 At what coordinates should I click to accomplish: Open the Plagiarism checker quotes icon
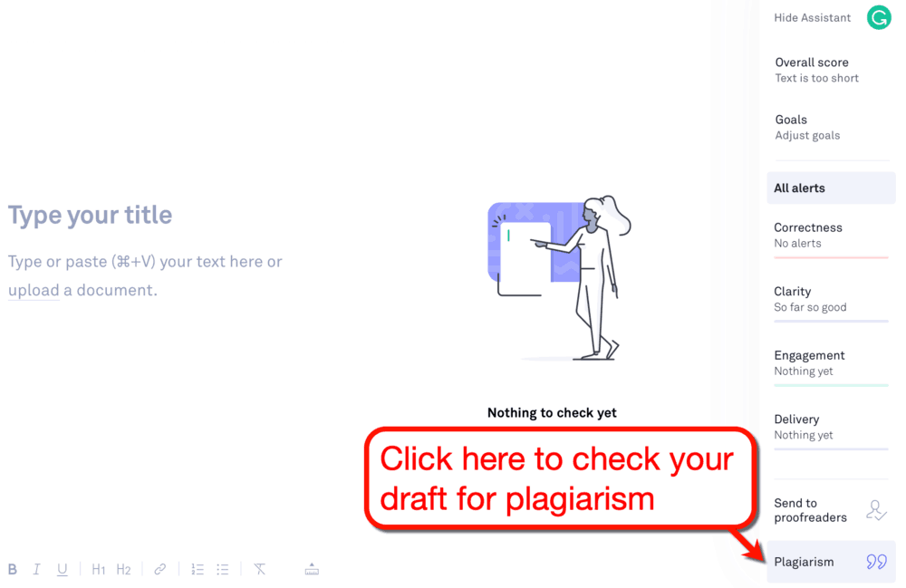(x=875, y=562)
